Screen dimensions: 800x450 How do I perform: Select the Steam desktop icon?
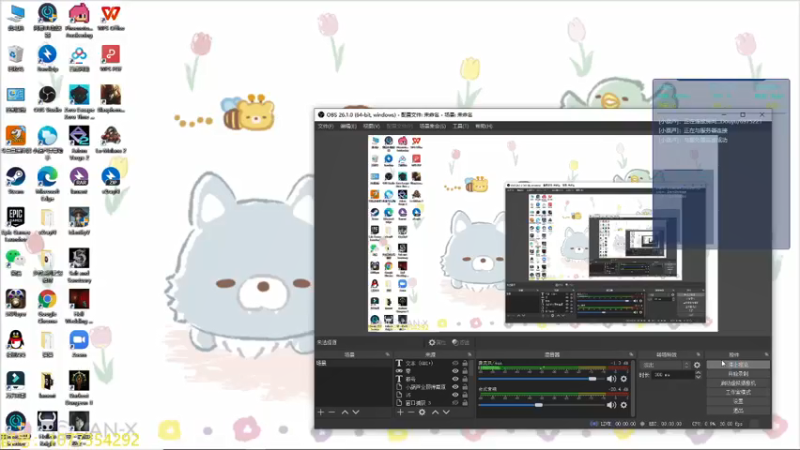[x=16, y=181]
